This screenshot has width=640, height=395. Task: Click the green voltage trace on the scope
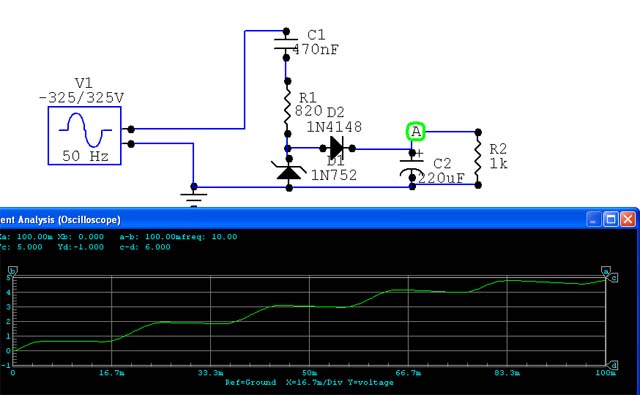310,306
